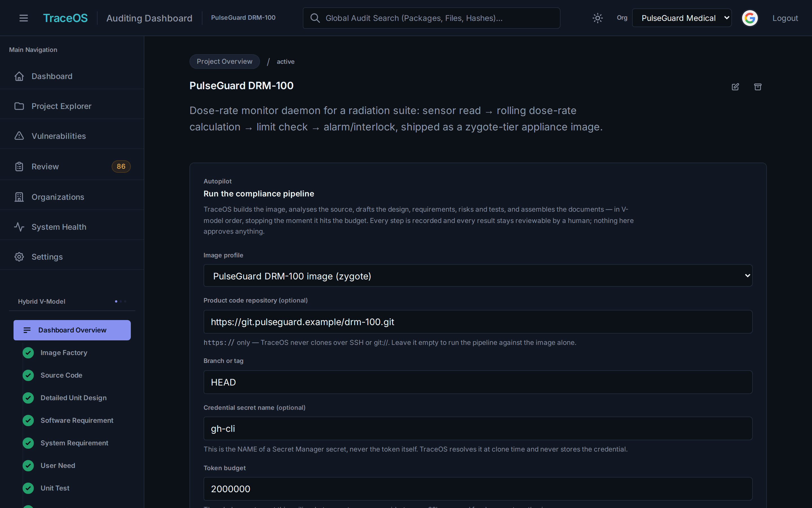Viewport: 812px width, 508px height.
Task: Open User Need step
Action: 58,465
